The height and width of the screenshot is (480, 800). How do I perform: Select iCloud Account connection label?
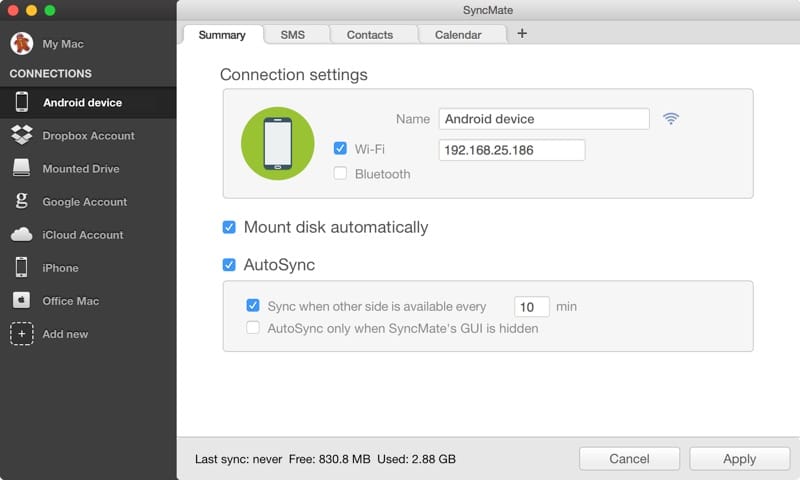coord(83,235)
